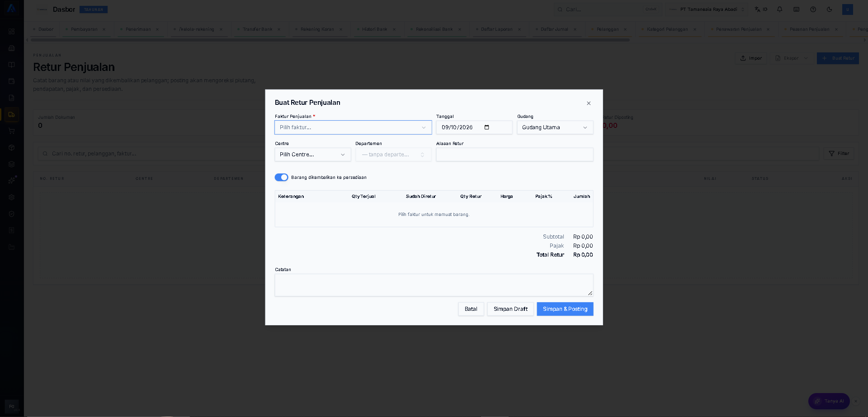Screen dimensions: 868x417
Task: Click the Catatan text area
Action: coord(434,285)
